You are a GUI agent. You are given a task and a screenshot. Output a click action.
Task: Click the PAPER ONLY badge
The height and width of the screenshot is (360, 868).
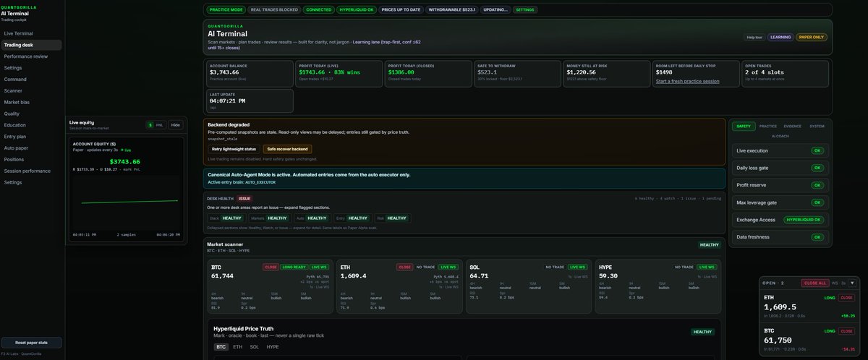coord(812,37)
